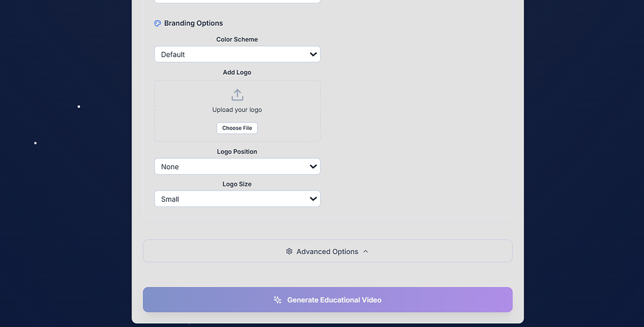Collapse Advanced Options using the up chevron

click(x=366, y=252)
